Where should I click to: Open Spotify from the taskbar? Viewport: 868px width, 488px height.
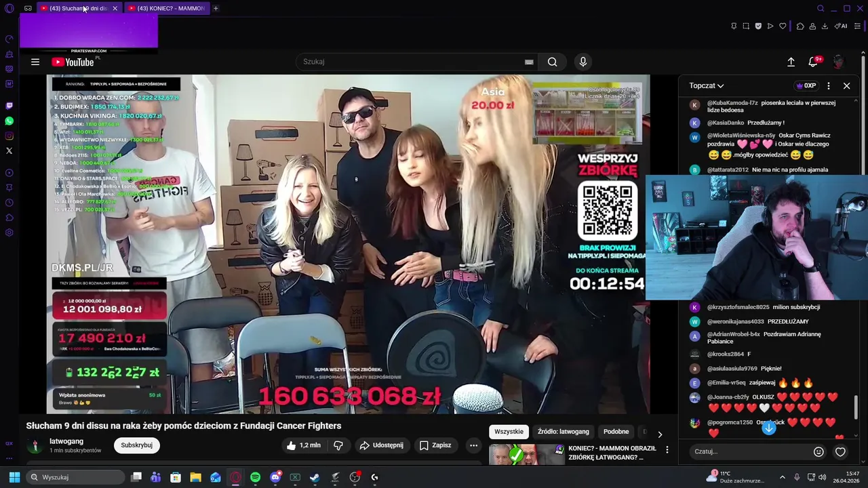pos(255,477)
